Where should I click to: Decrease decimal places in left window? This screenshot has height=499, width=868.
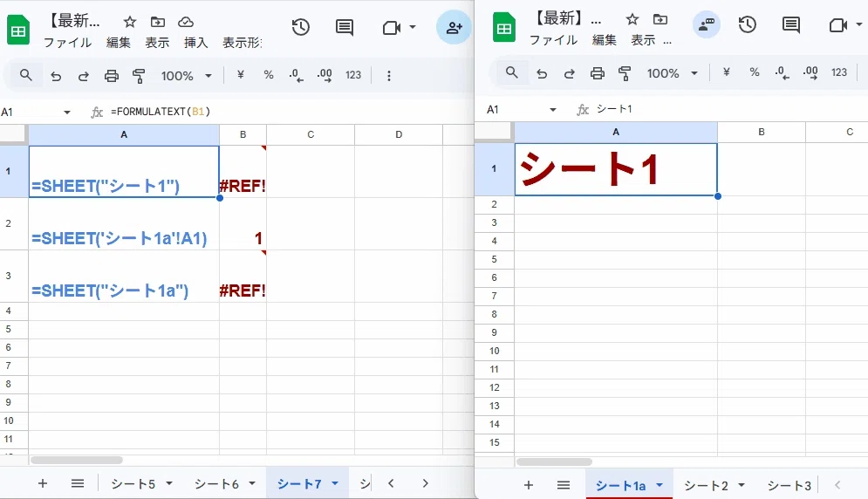[296, 75]
